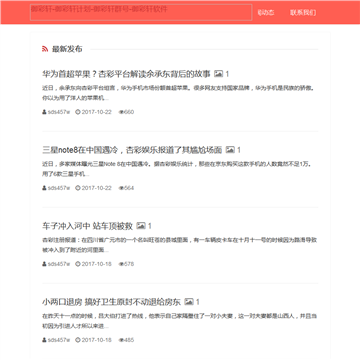Click eye views icon showing 660
Screen dimensions: 360x360
tap(121, 112)
